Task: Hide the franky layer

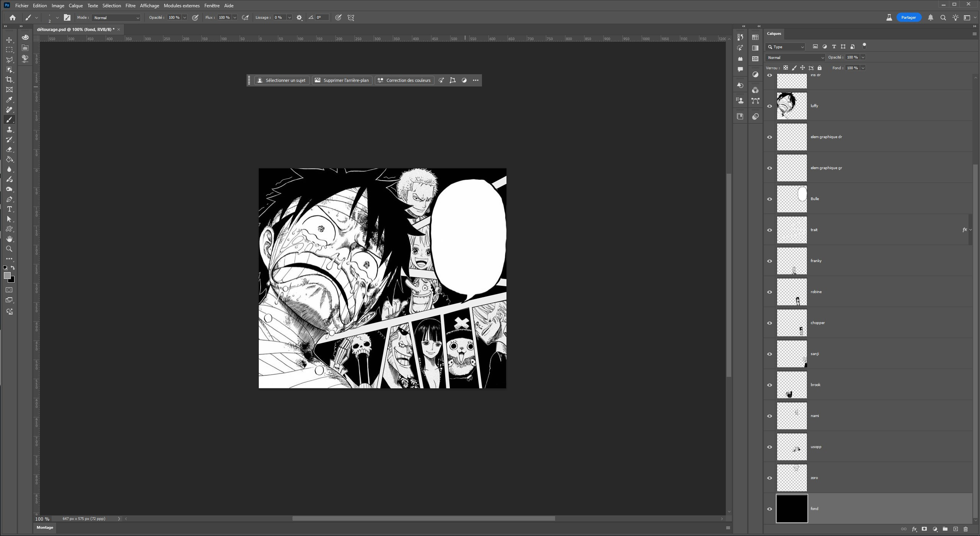Action: click(x=770, y=261)
